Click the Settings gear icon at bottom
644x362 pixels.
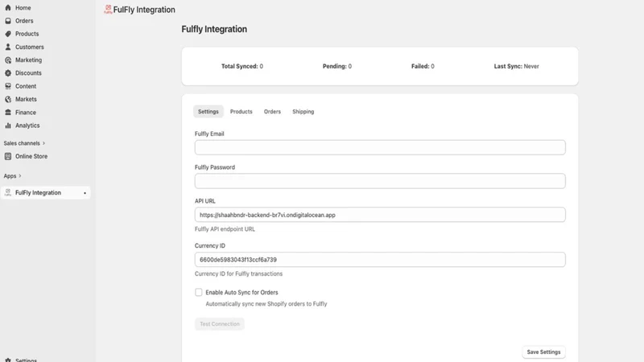8,360
